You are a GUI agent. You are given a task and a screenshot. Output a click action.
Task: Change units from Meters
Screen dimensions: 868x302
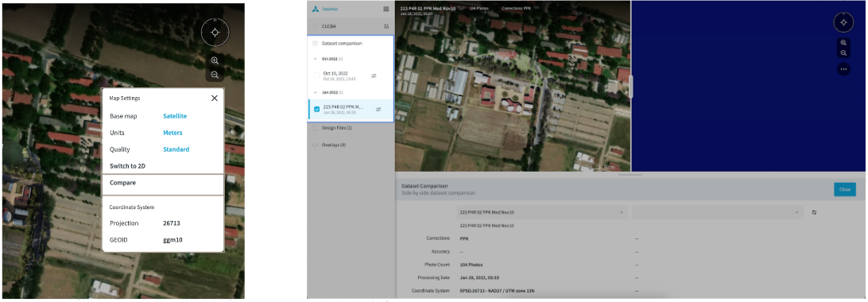click(172, 133)
